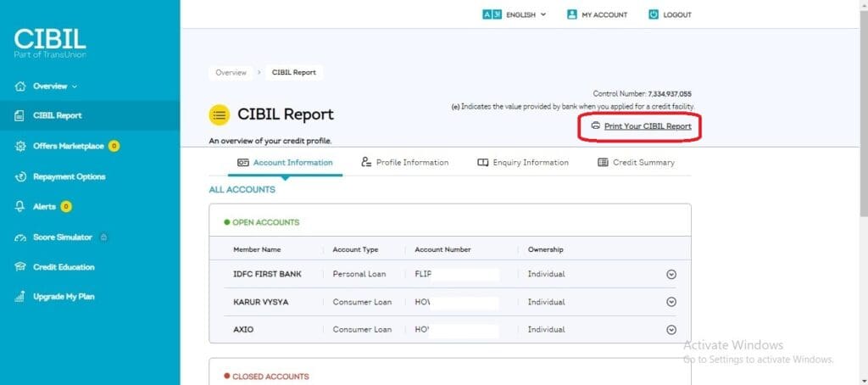Viewport: 868px width, 385px height.
Task: Click the Account Information tab icon
Action: click(x=243, y=163)
